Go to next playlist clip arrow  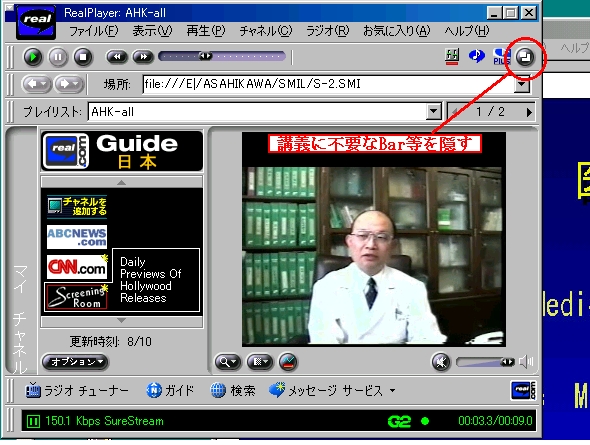529,112
